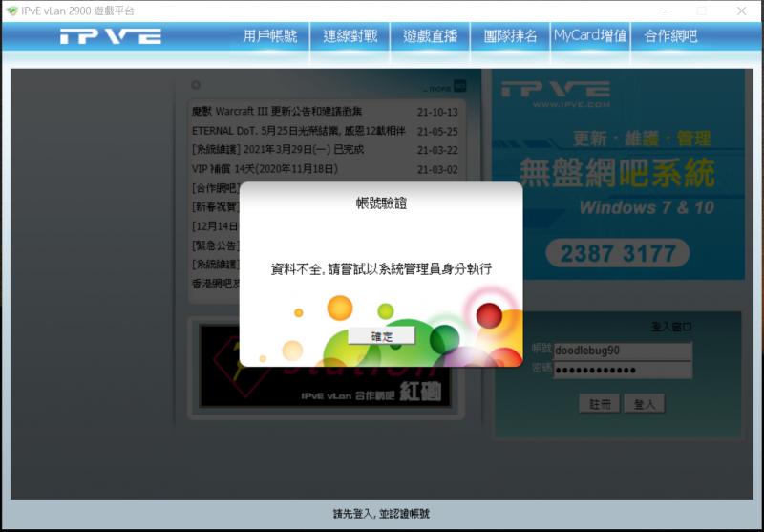
Task: Open the 用戶帳號 menu tab
Action: pos(270,36)
